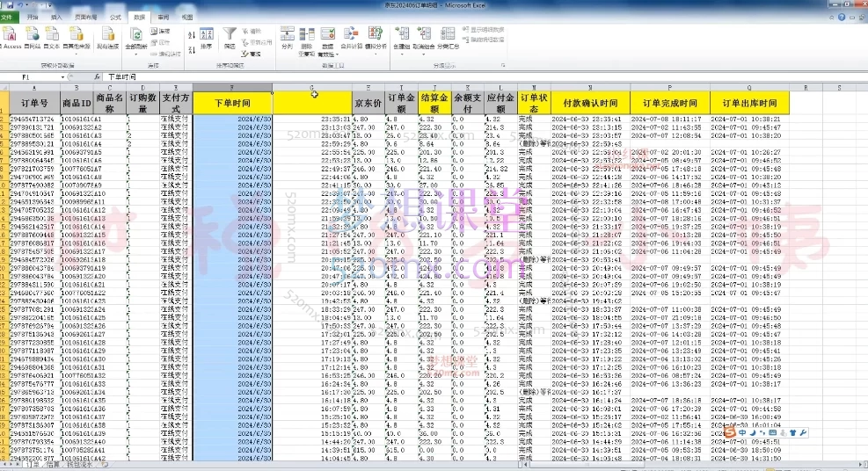The width and height of the screenshot is (868, 471).
Task: Click the insert function fx button
Action: click(x=98, y=76)
